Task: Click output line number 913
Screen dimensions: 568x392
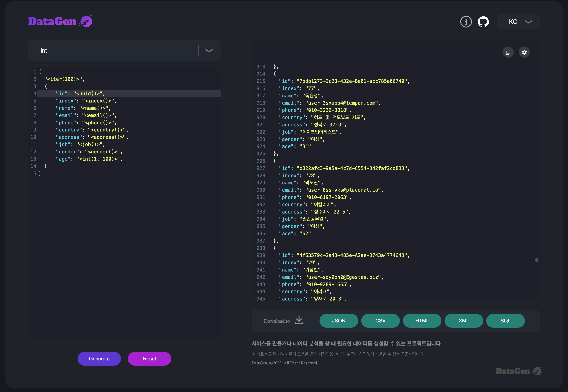Action: pyautogui.click(x=261, y=67)
